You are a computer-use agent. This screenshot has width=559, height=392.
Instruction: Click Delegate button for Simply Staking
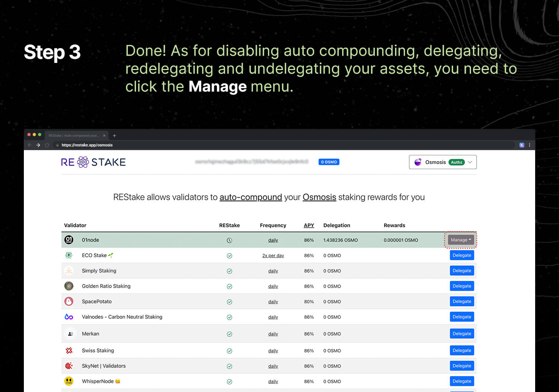(x=462, y=271)
